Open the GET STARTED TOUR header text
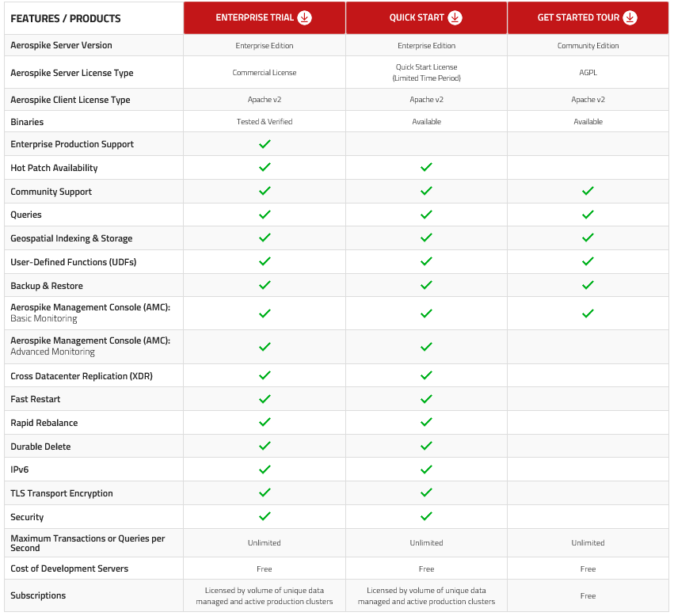674x616 pixels. 578,17
